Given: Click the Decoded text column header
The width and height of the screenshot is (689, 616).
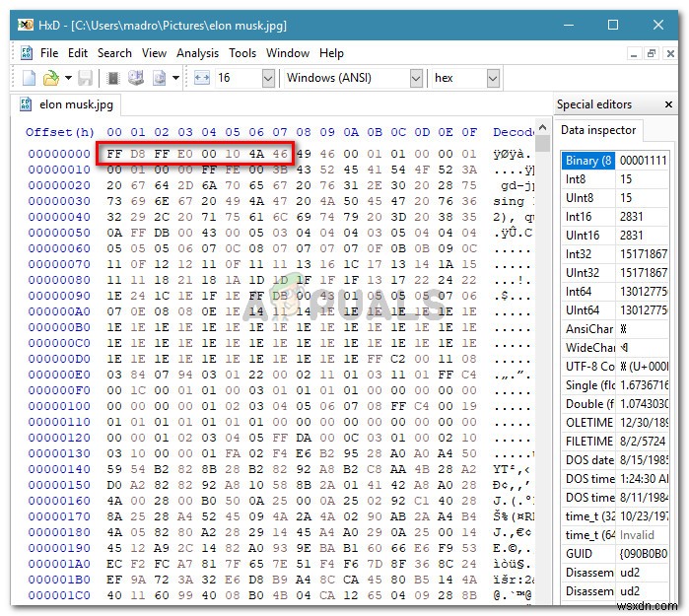Looking at the screenshot, I should pos(514,132).
